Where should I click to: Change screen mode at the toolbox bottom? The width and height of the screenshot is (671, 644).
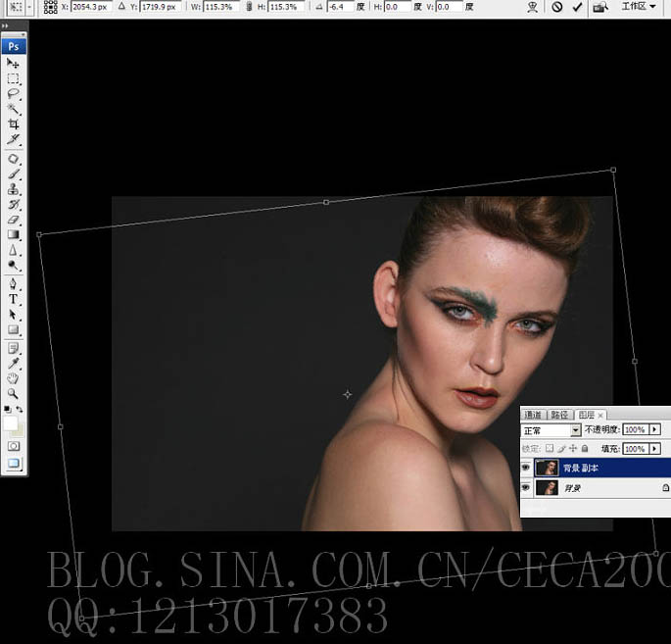point(14,464)
